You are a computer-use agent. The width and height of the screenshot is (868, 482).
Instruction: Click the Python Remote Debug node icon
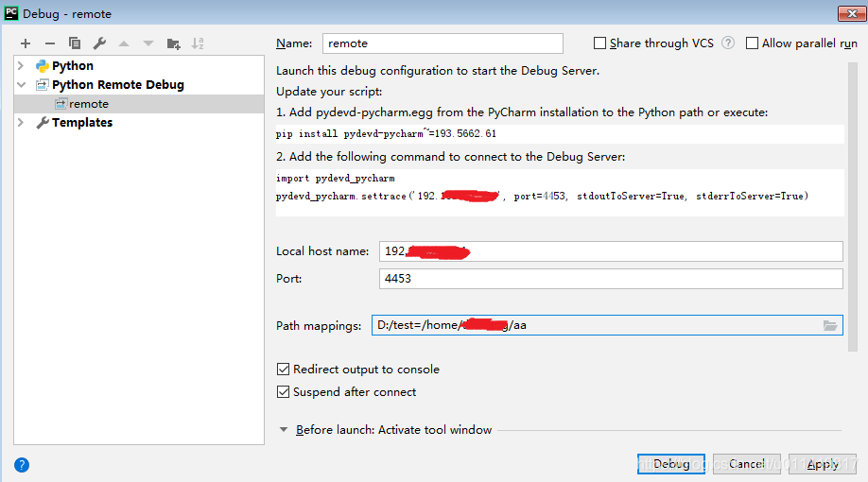(x=42, y=85)
